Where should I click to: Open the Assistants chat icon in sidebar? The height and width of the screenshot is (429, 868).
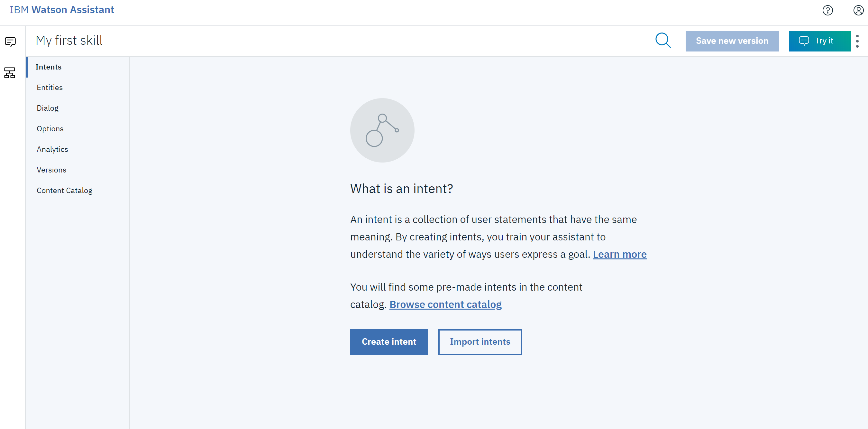(10, 42)
